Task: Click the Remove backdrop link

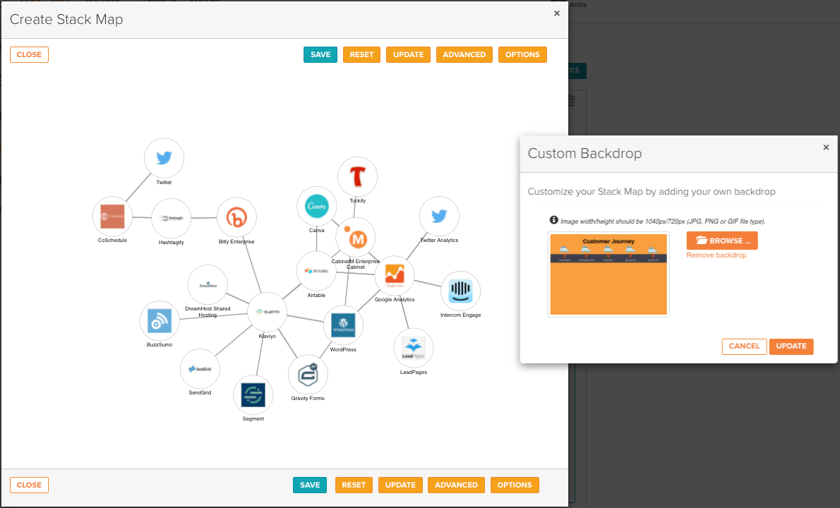Action: [716, 255]
